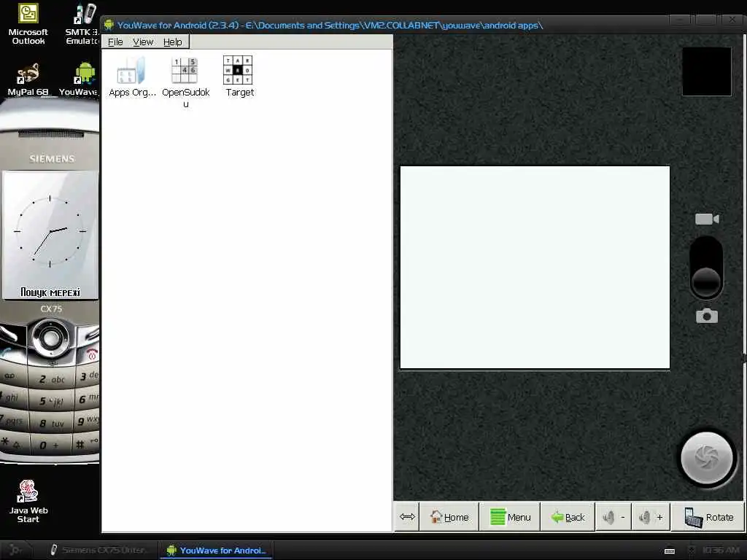Open the File menu in YouWave
Viewport: 747px width, 560px height.
pos(115,42)
